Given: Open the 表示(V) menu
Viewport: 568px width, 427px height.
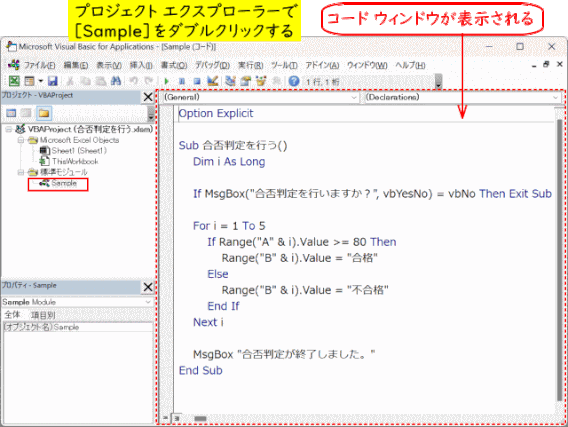Looking at the screenshot, I should click(x=109, y=65).
